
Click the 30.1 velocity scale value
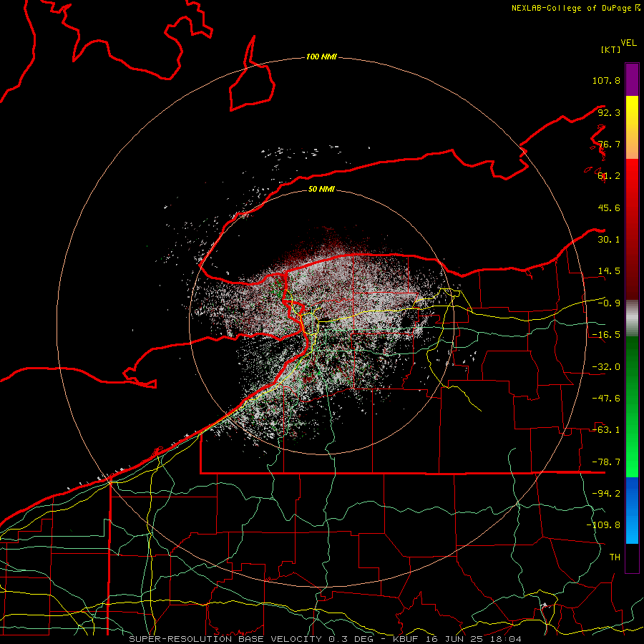(x=609, y=240)
